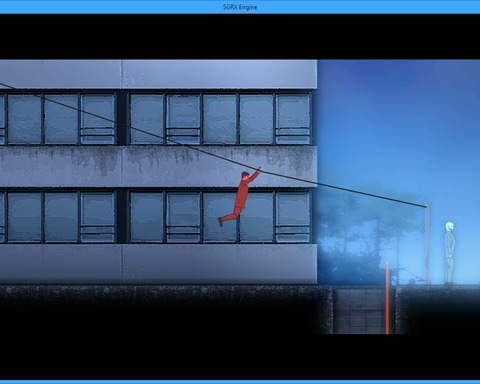Click the SGRX Engine window title
The width and height of the screenshot is (480, 384).
(x=240, y=7)
